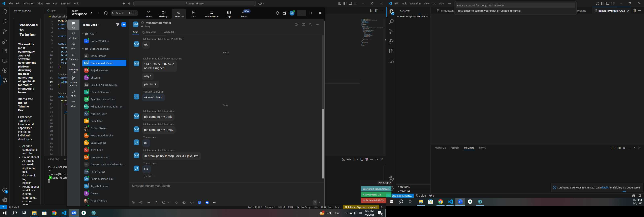Open Sales Portal (UPDATES) channel
Screen dimensions: 644x217
coord(104,85)
